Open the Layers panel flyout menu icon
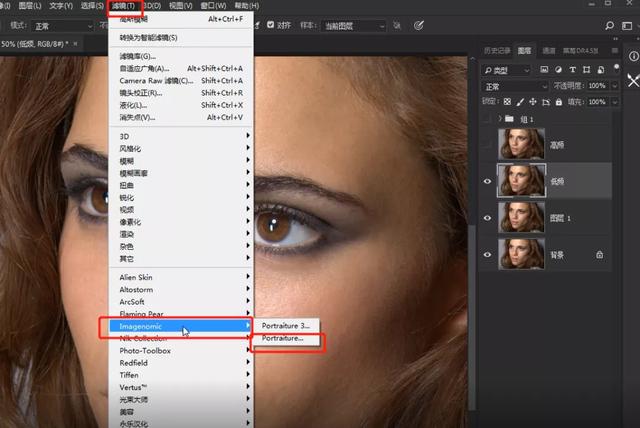 (615, 51)
